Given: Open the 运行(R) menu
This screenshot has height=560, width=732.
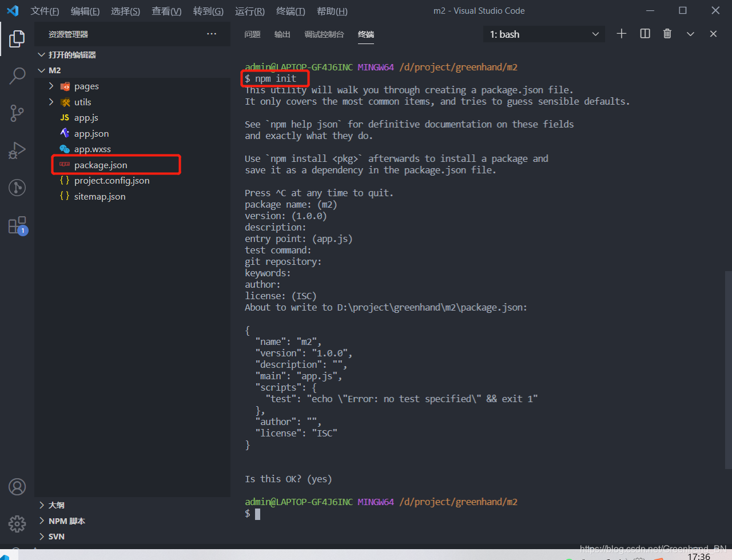Looking at the screenshot, I should click(250, 11).
